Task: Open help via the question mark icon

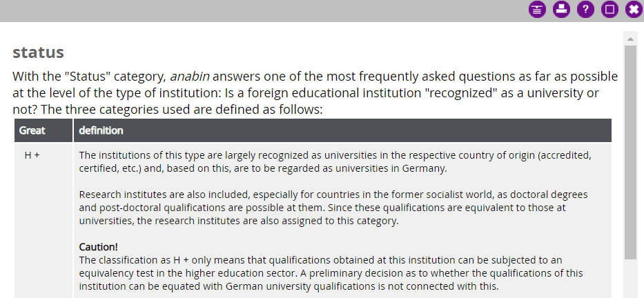Action: click(585, 10)
